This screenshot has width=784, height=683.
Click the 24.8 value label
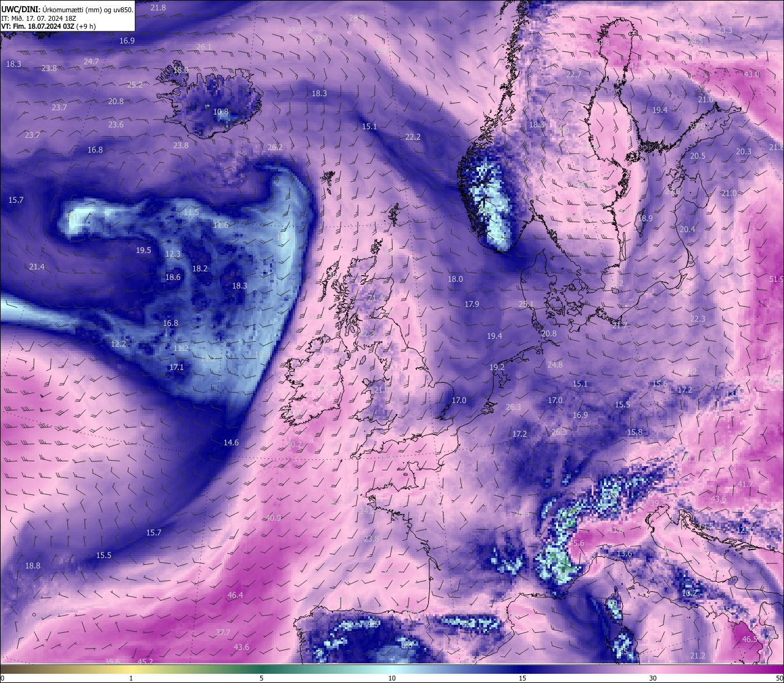[555, 364]
